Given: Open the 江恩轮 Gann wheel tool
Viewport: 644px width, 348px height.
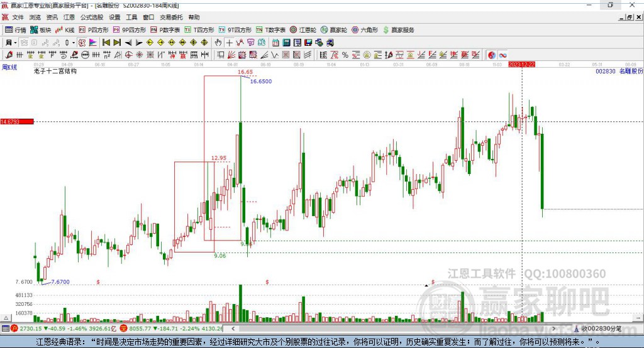Looking at the screenshot, I should tap(303, 30).
